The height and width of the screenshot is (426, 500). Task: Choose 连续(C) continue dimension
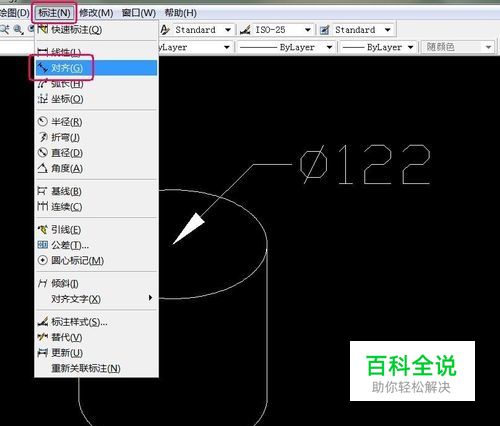point(97,207)
